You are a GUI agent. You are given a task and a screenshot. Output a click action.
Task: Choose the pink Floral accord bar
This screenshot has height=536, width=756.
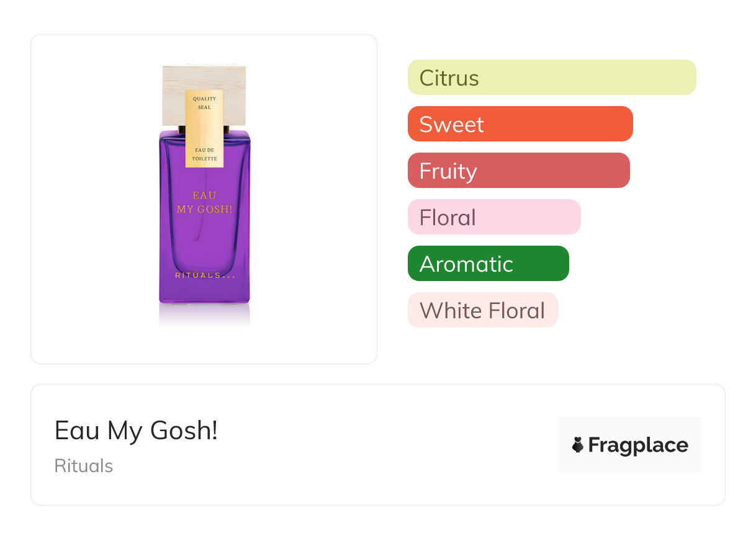[x=493, y=217]
